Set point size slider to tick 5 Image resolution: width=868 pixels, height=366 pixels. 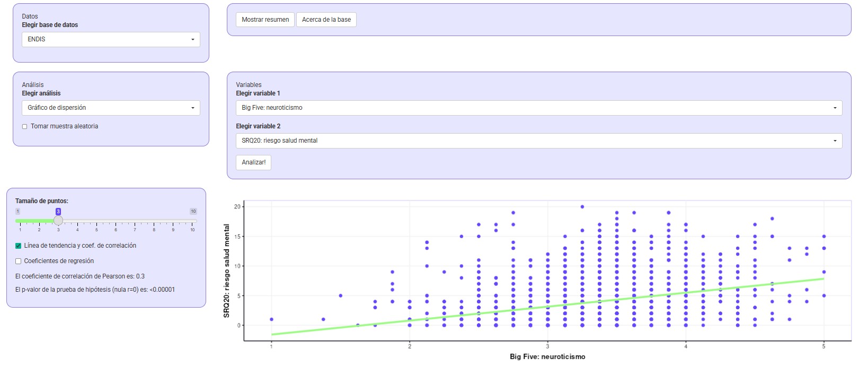click(96, 221)
